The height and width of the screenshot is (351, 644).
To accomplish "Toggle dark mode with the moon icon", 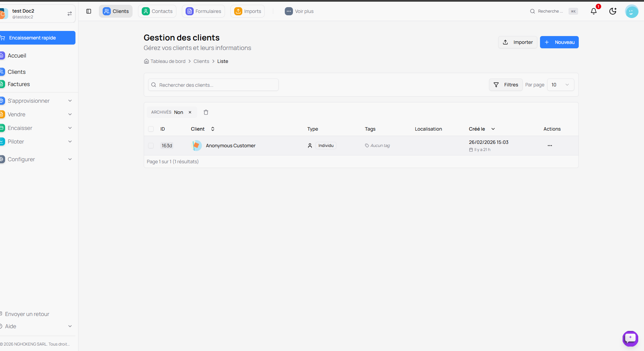I will tap(613, 11).
